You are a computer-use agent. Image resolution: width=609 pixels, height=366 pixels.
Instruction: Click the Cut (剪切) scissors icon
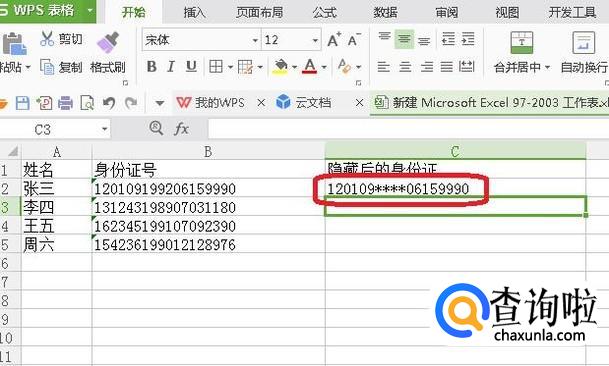tap(47, 39)
